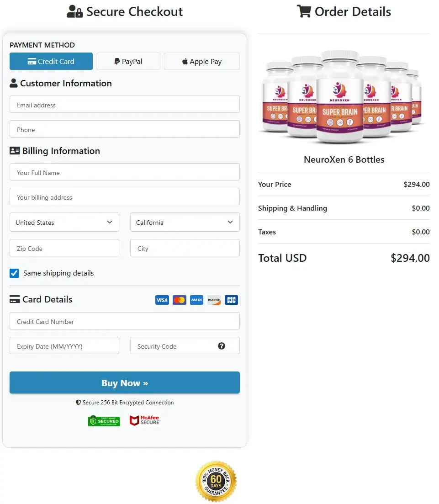Click the Trust Guard Secured badge
The height and width of the screenshot is (504, 439).
[104, 420]
